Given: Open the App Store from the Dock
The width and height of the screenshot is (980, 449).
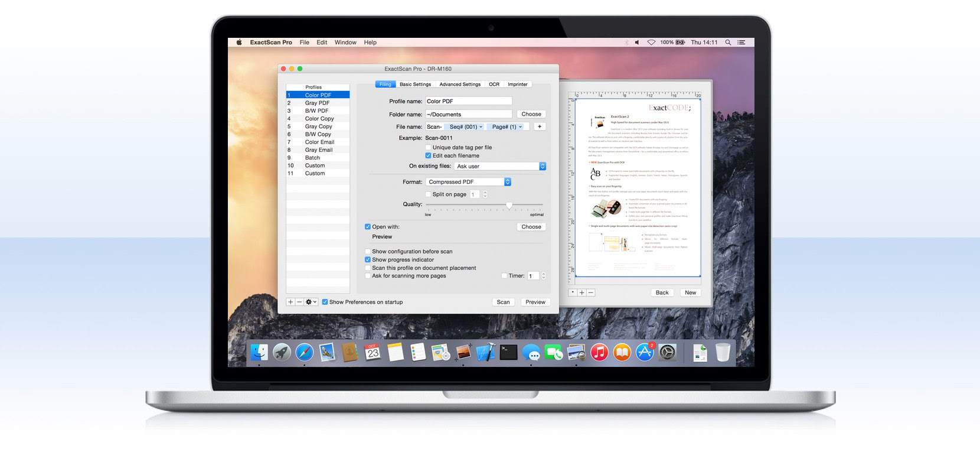Looking at the screenshot, I should (x=645, y=353).
